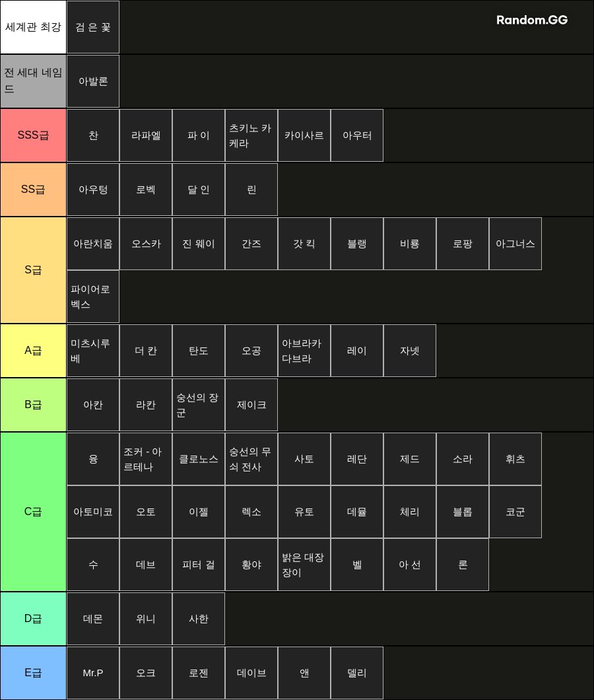This screenshot has width=594, height=700.
Task: Click the 세계관 최강 tier label
Action: click(33, 27)
